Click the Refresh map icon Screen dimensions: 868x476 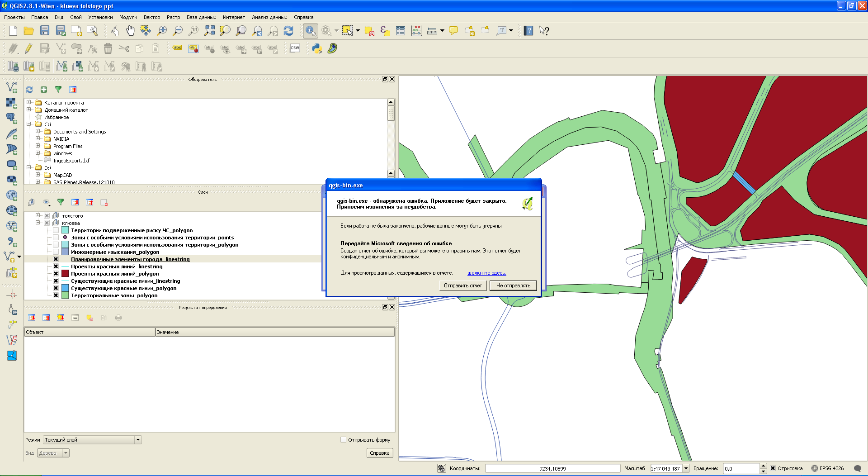[288, 31]
